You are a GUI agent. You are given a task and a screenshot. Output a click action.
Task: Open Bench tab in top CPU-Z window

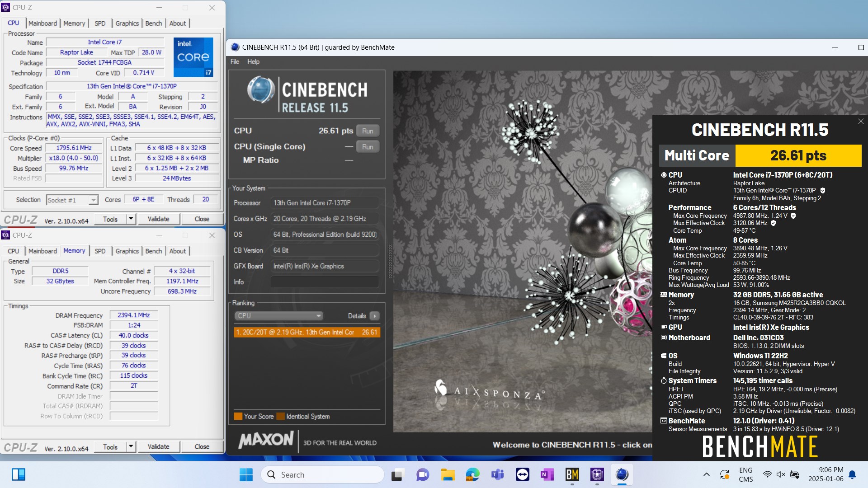coord(154,23)
